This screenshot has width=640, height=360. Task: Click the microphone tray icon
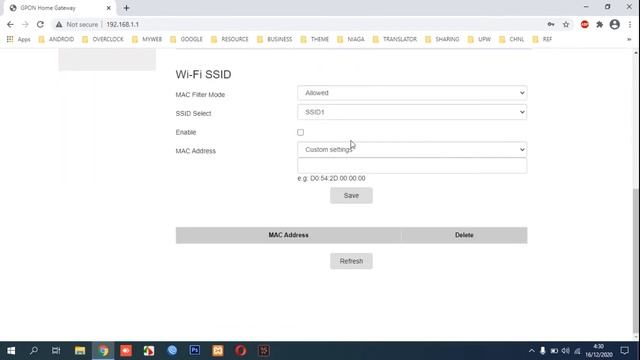542,351
